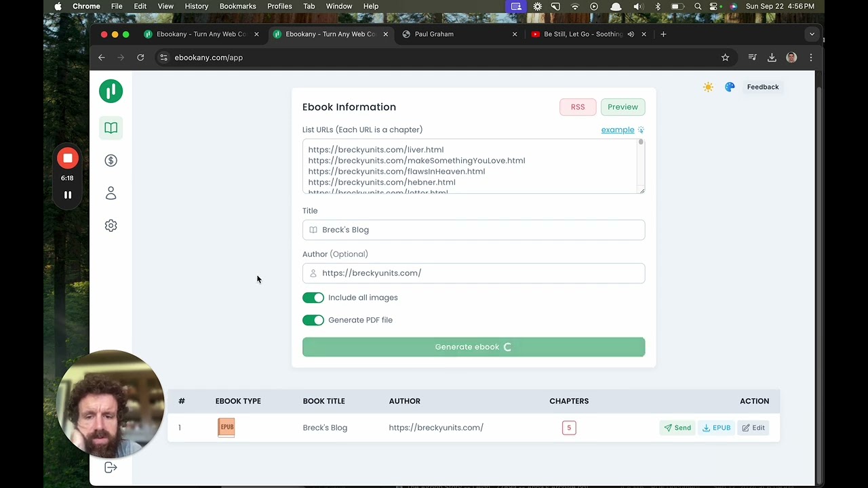868x488 pixels.
Task: Download the Breck's Blog EPUB
Action: [x=716, y=428]
